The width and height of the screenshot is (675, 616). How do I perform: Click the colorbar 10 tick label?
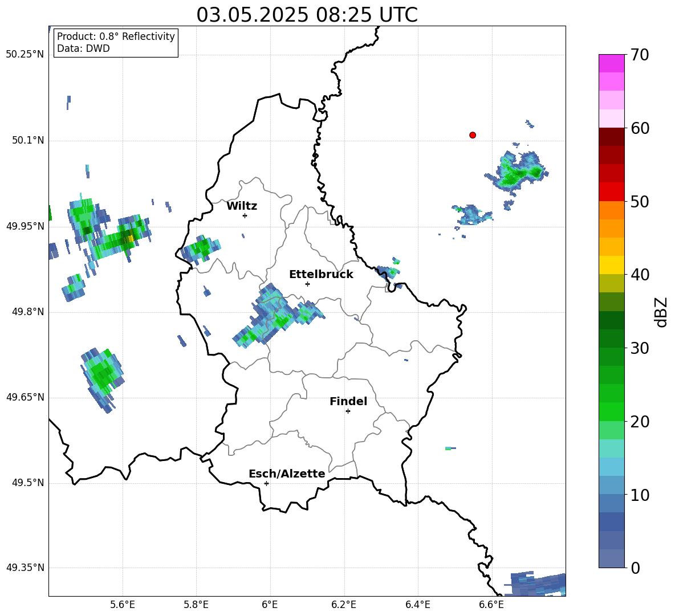click(640, 495)
